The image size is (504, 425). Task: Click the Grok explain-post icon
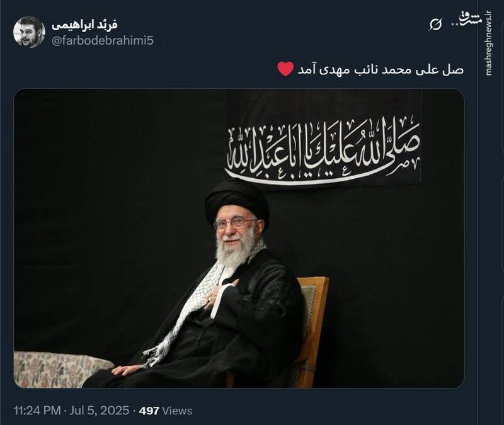435,25
